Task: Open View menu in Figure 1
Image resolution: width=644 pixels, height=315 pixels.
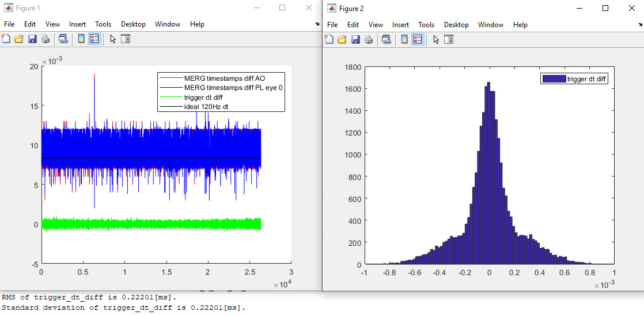Action: (52, 24)
